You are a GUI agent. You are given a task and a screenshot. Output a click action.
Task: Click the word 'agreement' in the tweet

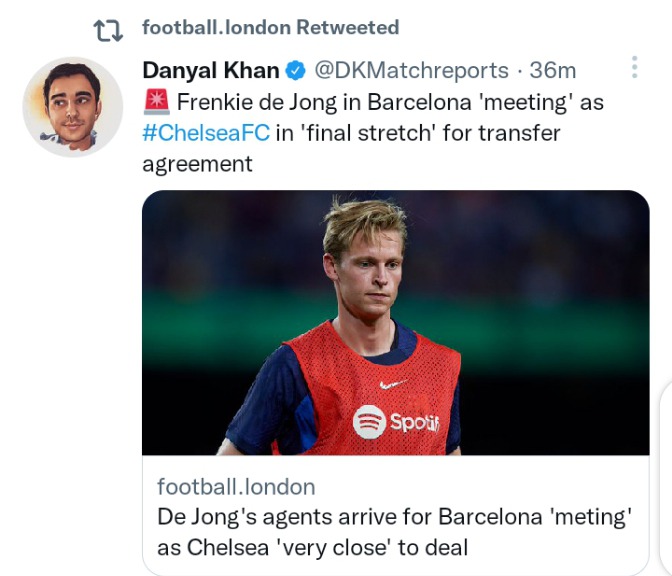tap(197, 165)
